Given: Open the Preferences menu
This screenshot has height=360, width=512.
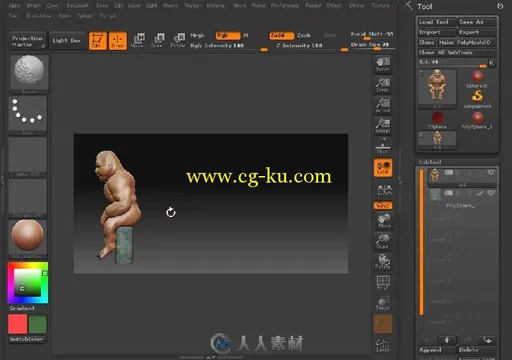Looking at the screenshot, I should coord(285,6).
